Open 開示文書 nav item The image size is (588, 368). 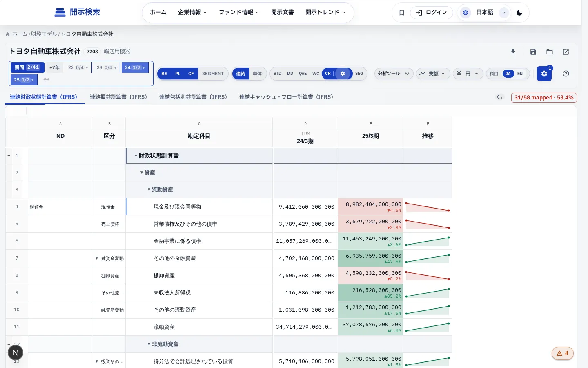pos(283,13)
